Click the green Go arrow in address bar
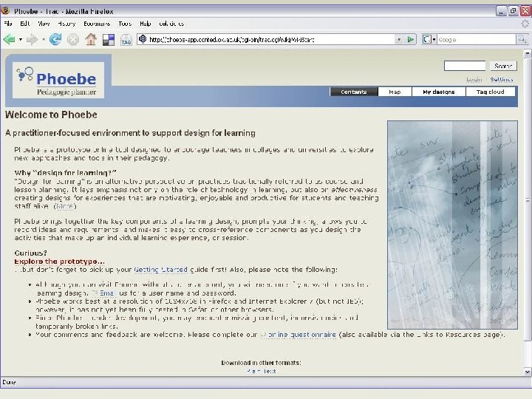The width and height of the screenshot is (532, 399). pyautogui.click(x=411, y=40)
